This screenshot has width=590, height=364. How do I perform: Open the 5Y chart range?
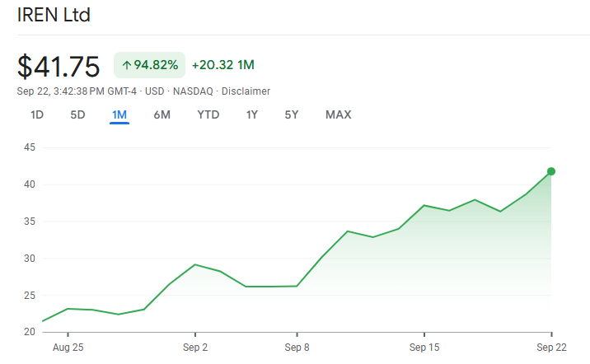[x=292, y=114]
